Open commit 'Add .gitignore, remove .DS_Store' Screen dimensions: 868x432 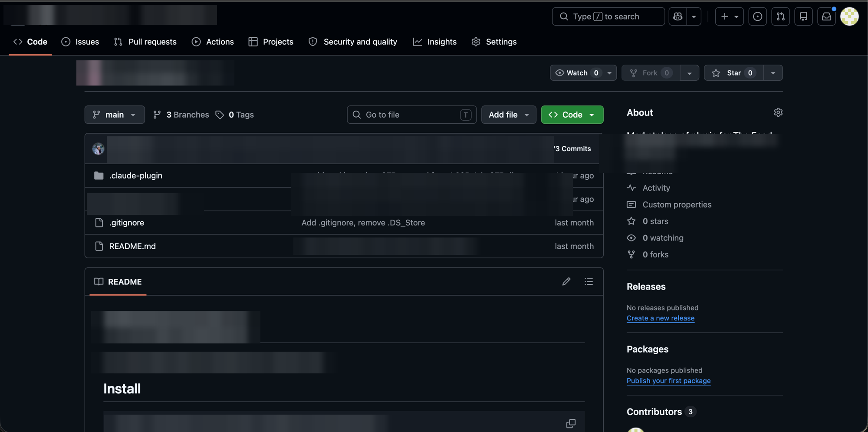click(x=363, y=223)
